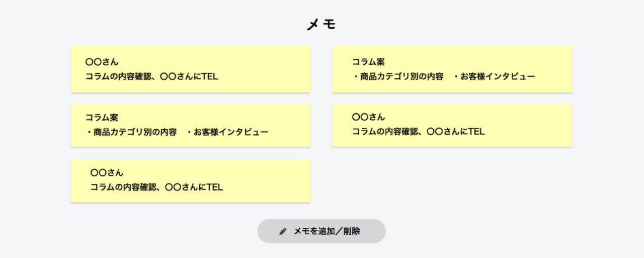The width and height of the screenshot is (644, 258).
Task: Click the 〇〇さん title in the bottom-left memo
Action: pyautogui.click(x=107, y=172)
